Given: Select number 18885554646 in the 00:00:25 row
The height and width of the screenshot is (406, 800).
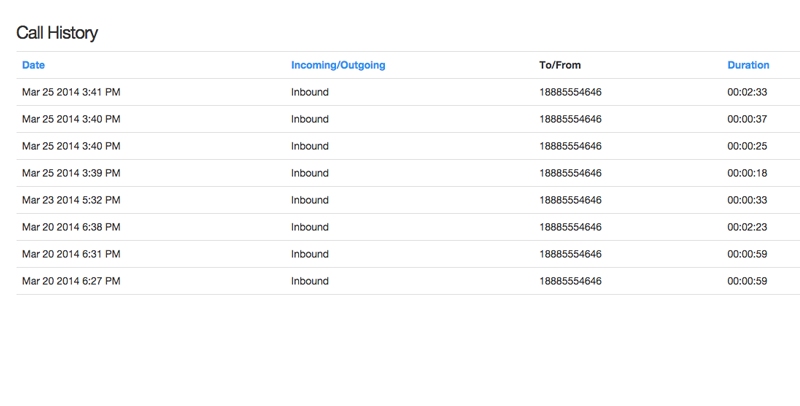Looking at the screenshot, I should pyautogui.click(x=570, y=146).
